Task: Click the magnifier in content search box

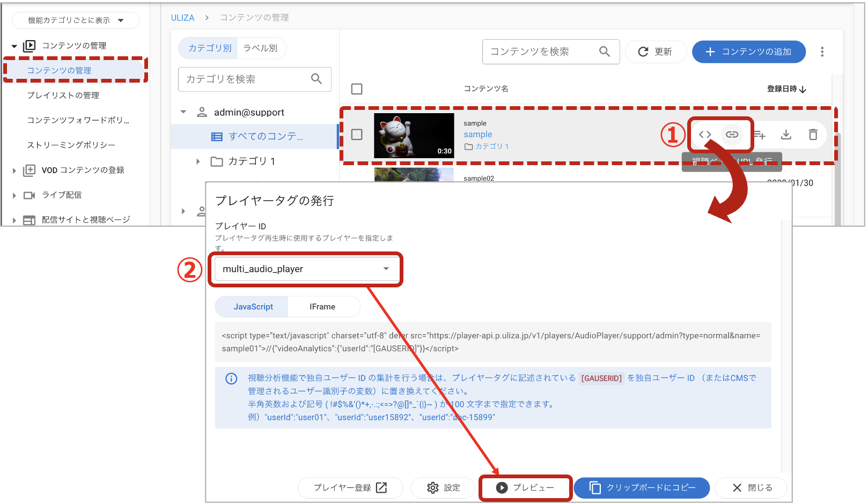Action: coord(605,51)
